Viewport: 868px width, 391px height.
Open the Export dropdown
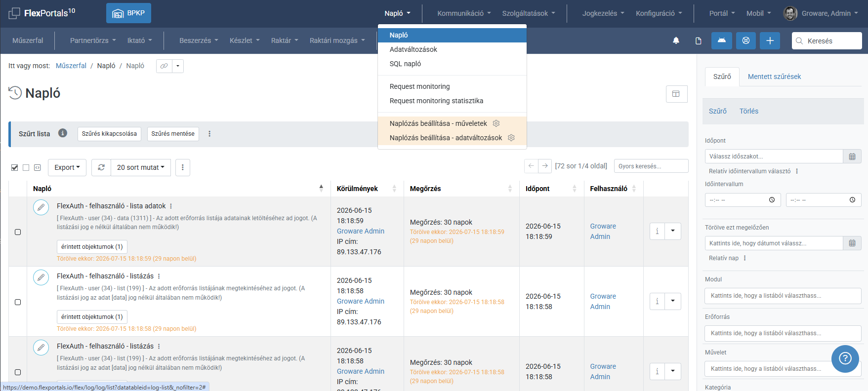[x=67, y=167]
